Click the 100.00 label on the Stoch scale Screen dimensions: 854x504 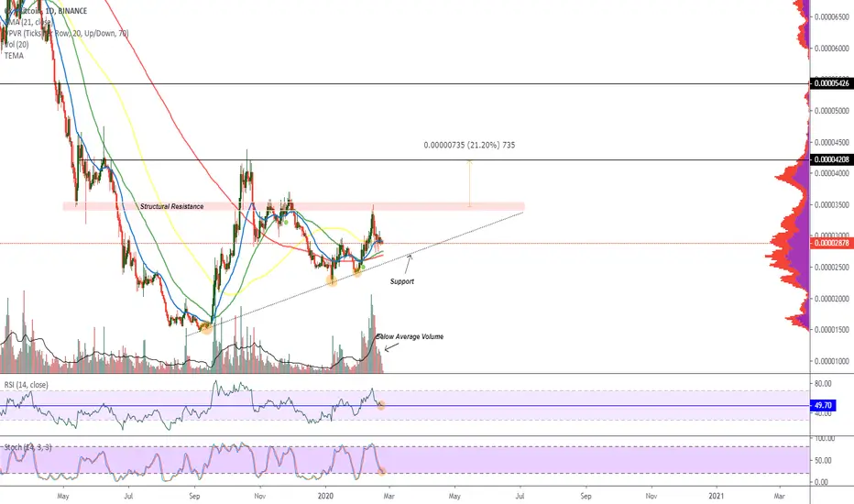pyautogui.click(x=825, y=438)
